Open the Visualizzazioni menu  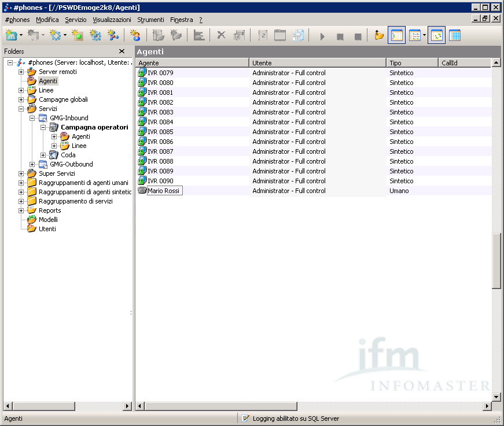point(112,20)
